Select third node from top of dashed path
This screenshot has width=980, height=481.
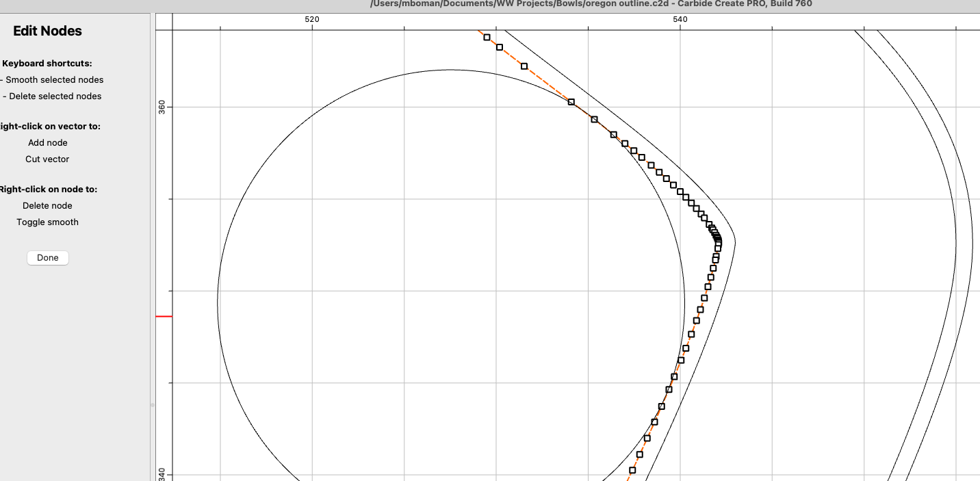pyautogui.click(x=524, y=66)
